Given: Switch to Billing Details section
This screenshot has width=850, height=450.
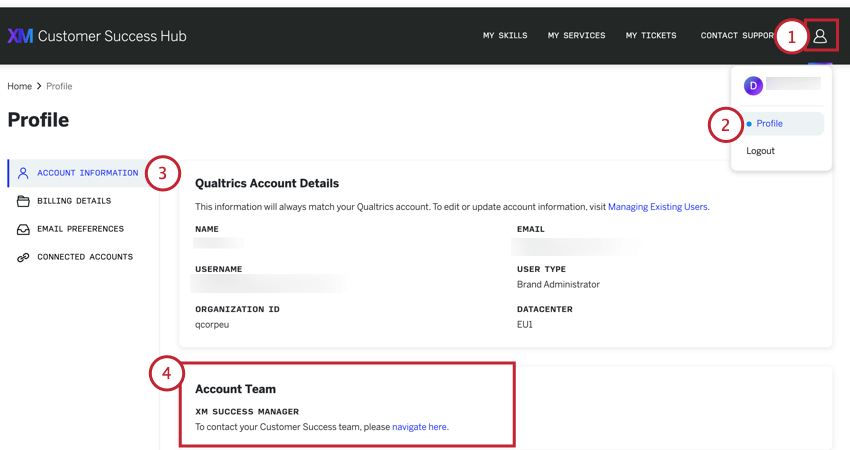Looking at the screenshot, I should pyautogui.click(x=74, y=201).
